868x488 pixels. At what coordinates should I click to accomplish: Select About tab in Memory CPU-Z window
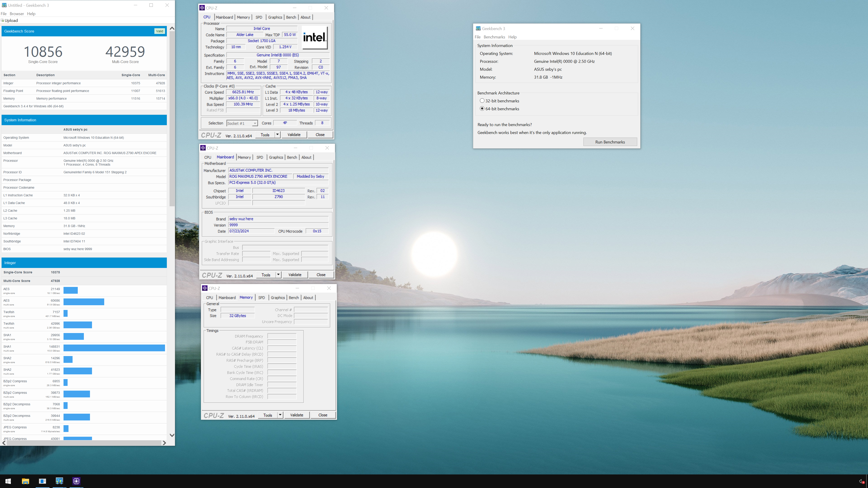point(308,298)
